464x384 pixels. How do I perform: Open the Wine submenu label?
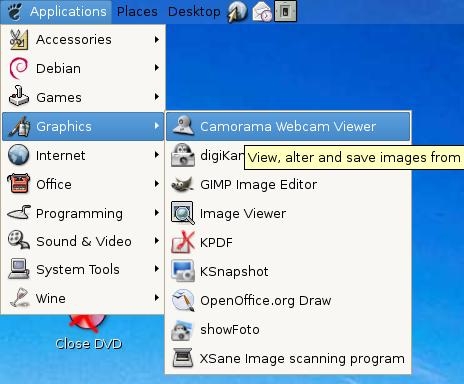[x=51, y=298]
